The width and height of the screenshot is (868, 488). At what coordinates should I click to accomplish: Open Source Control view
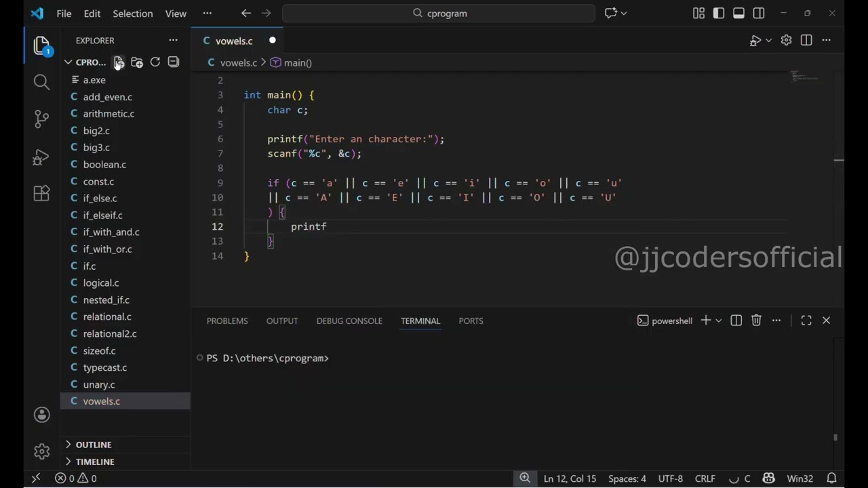(41, 119)
